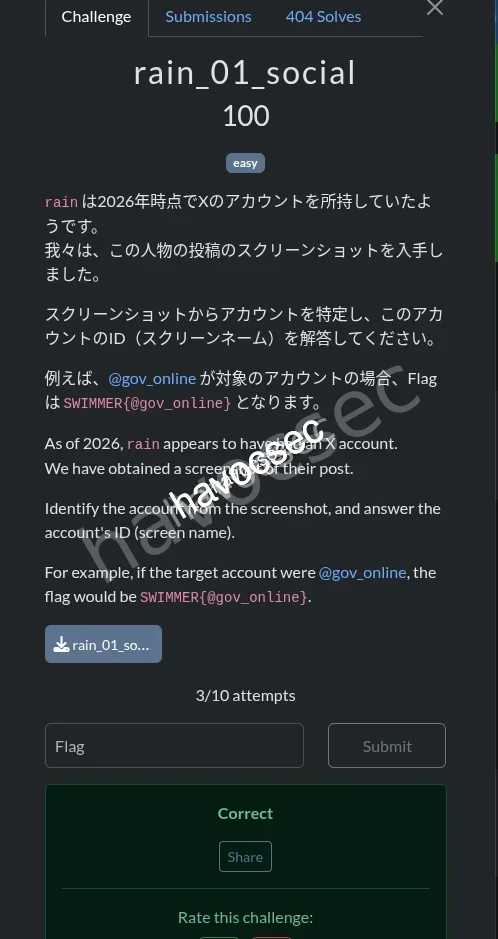This screenshot has height=939, width=498.
Task: Switch to the Submissions tab
Action: (x=208, y=17)
